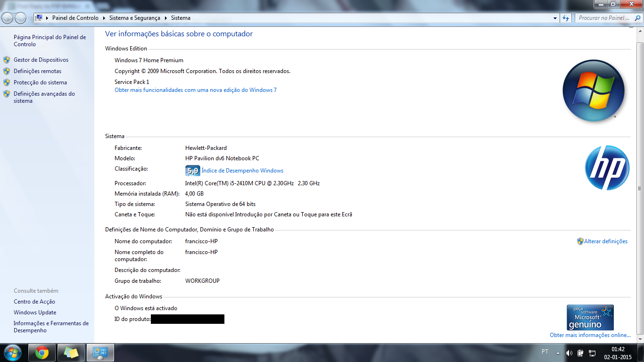
Task: Click the volume speaker tray icon
Action: [x=569, y=353]
